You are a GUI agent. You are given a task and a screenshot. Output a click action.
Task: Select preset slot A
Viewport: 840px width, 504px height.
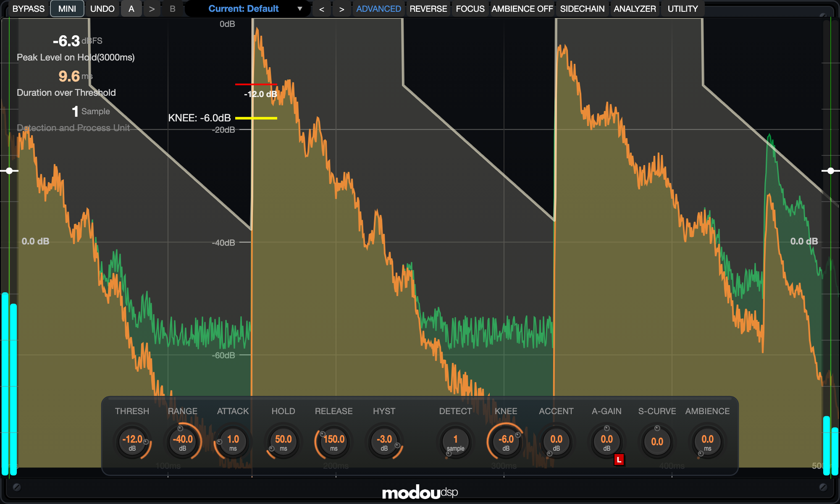click(x=131, y=9)
